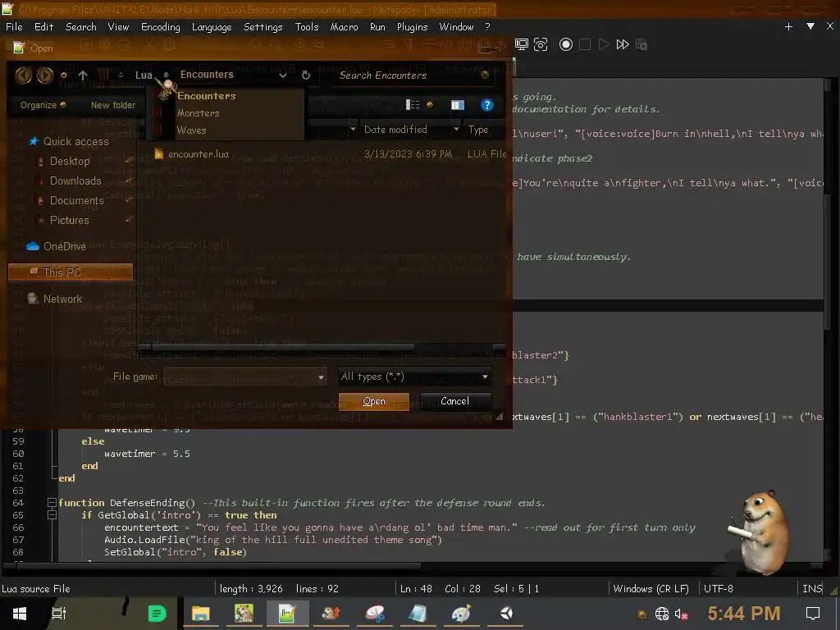Open the notification center icon

tap(813, 614)
